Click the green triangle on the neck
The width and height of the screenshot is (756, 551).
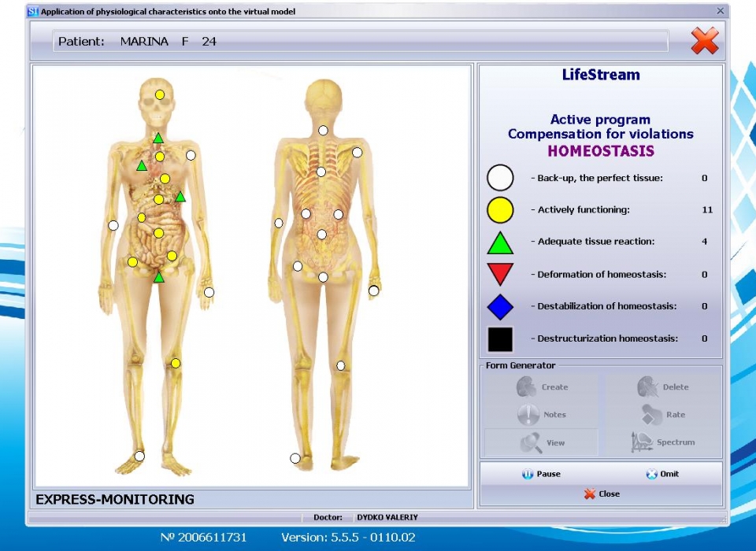[x=158, y=139]
